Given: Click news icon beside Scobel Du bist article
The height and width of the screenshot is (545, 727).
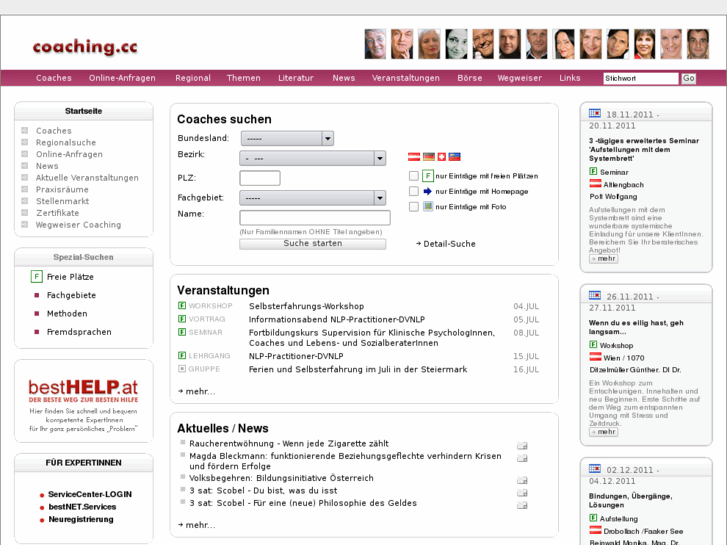Looking at the screenshot, I should point(522,493).
